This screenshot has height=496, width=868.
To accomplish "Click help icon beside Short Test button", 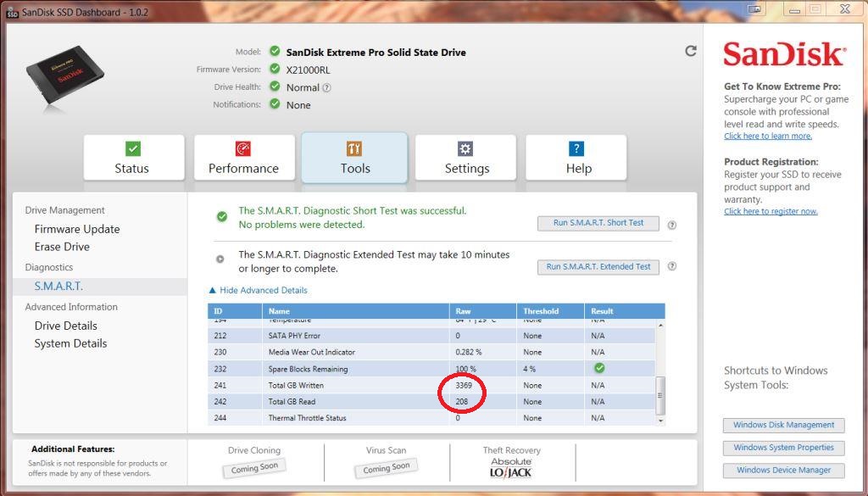I will [x=671, y=225].
